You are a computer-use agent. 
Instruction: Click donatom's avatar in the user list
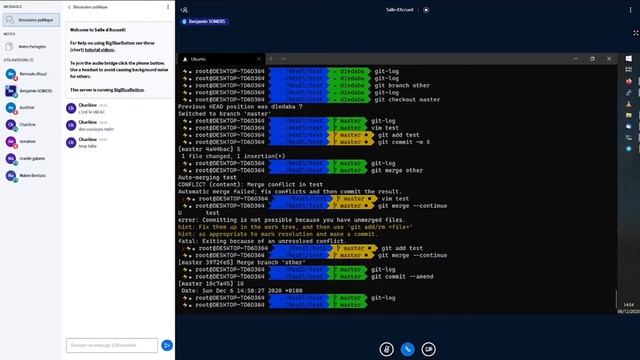11,141
